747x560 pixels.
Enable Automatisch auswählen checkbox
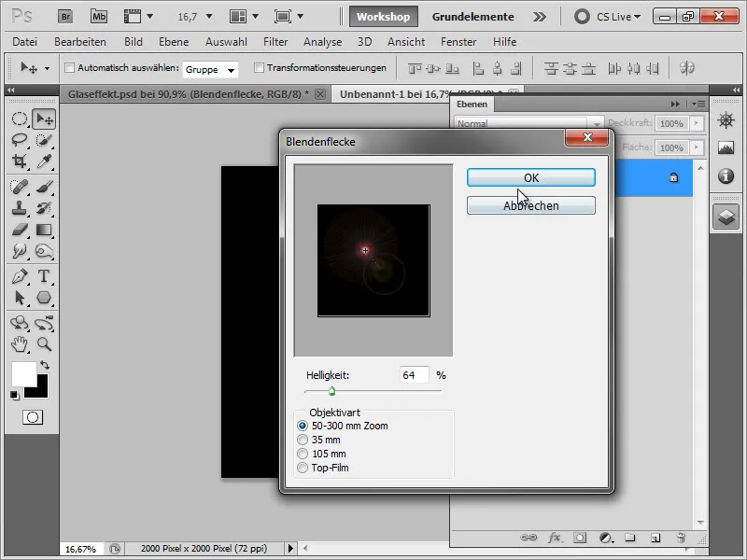(69, 67)
